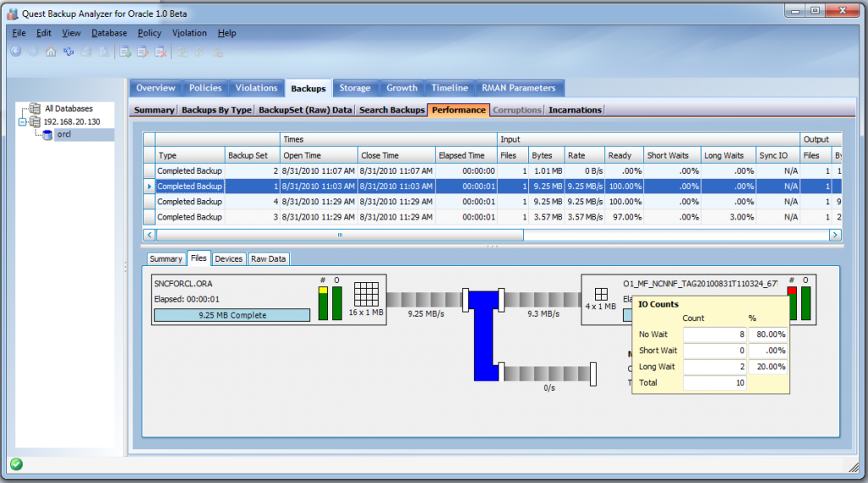868x483 pixels.
Task: Refresh data with the blue arrows icon
Action: coord(69,52)
